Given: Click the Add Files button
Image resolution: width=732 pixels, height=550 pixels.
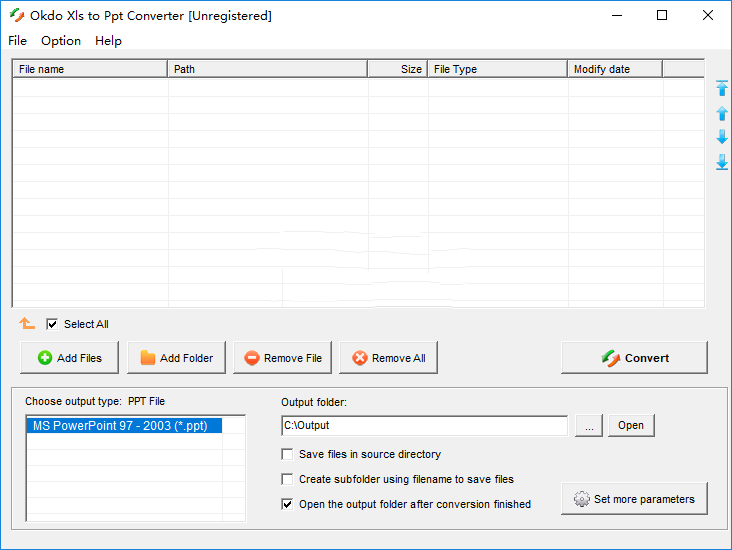Looking at the screenshot, I should pyautogui.click(x=70, y=358).
